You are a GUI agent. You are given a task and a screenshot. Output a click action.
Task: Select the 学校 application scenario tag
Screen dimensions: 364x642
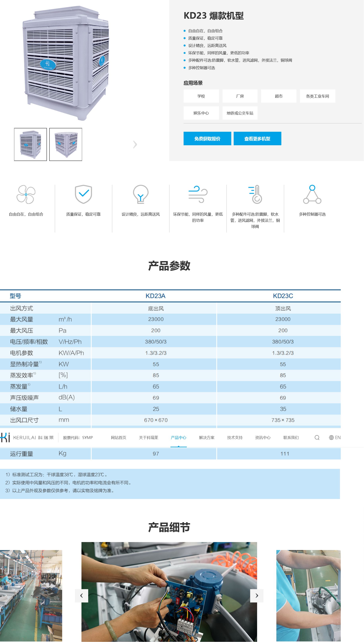201,96
